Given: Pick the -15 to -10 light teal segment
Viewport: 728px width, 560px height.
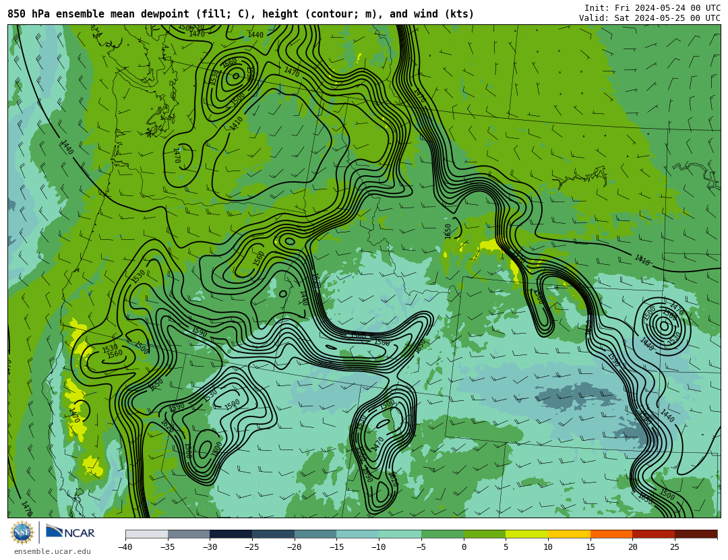Looking at the screenshot, I should click(x=358, y=534).
